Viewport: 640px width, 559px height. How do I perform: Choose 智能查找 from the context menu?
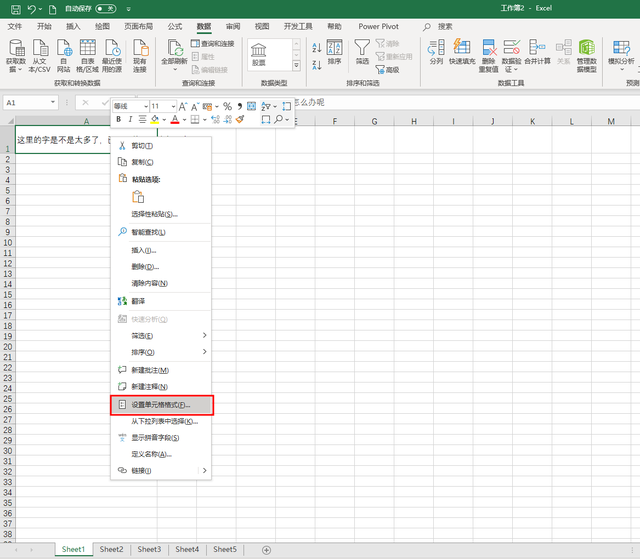pyautogui.click(x=161, y=232)
